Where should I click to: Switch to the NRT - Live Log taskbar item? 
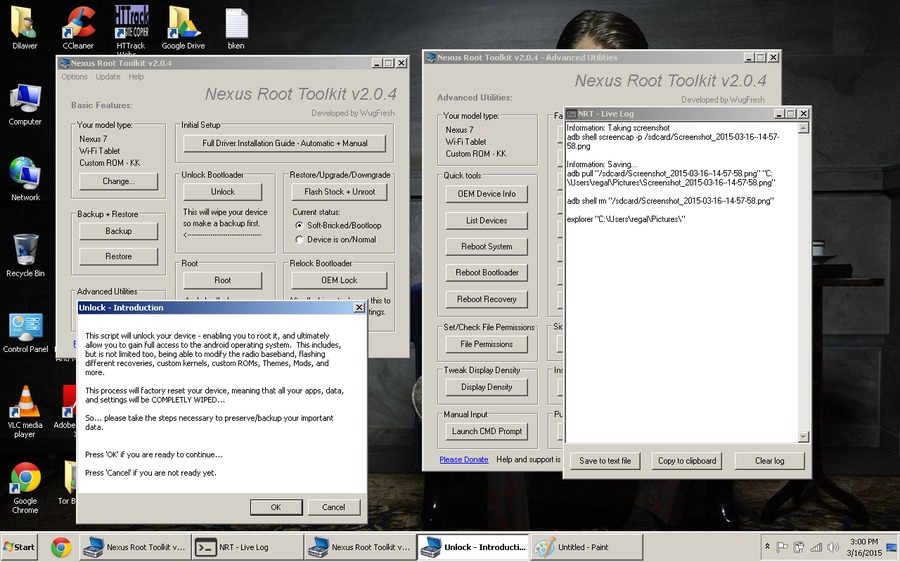pyautogui.click(x=248, y=547)
